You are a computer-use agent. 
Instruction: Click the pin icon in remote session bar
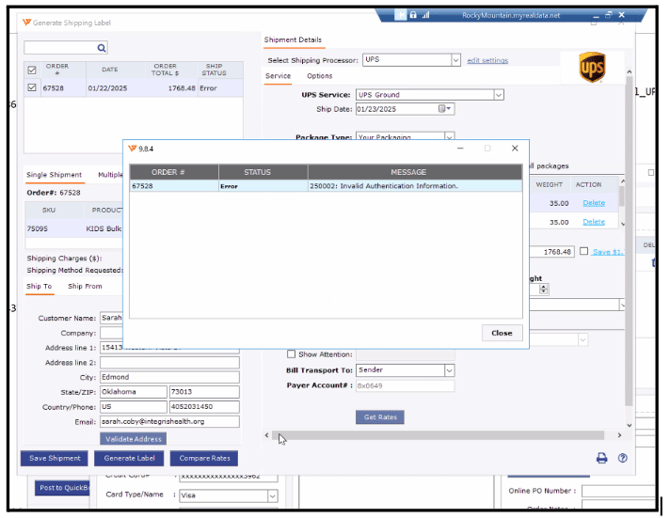tap(400, 15)
